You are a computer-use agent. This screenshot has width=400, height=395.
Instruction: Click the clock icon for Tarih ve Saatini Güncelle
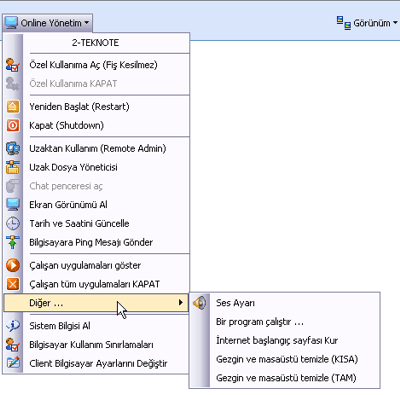[x=13, y=223]
